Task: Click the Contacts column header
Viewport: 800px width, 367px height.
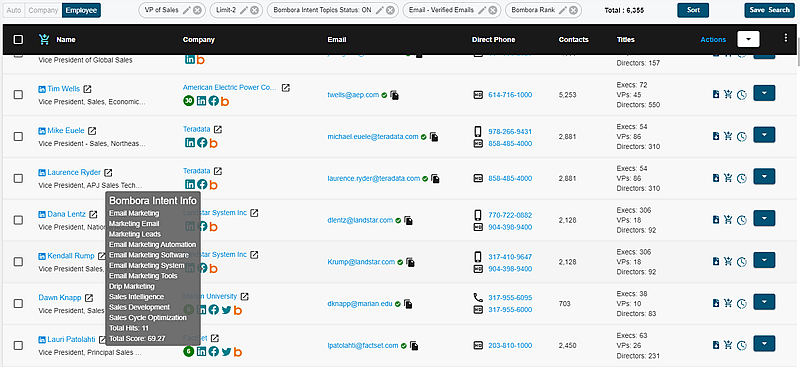Action: point(573,39)
